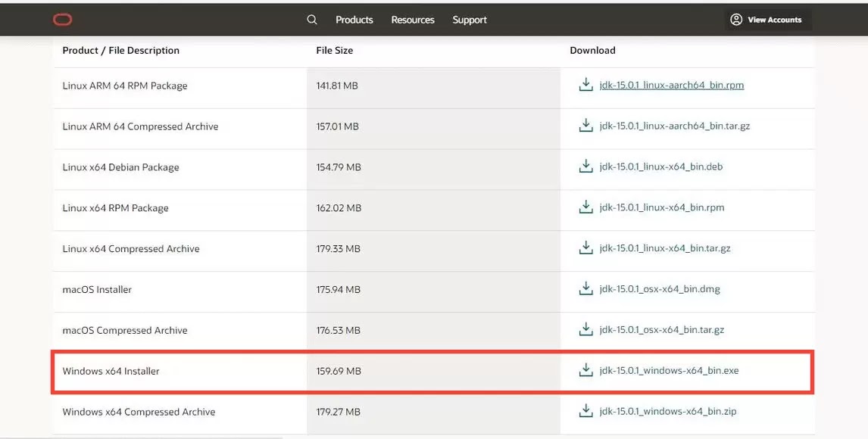Download jdk-15.0.1_osx-x64_bin.tar.gz link
The width and height of the screenshot is (868, 439).
[x=662, y=330]
